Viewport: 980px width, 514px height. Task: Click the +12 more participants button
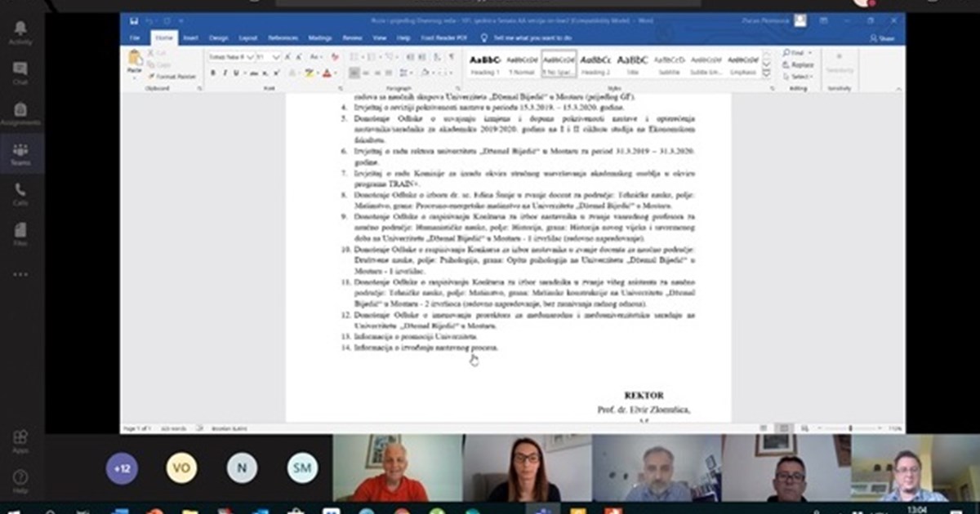122,468
